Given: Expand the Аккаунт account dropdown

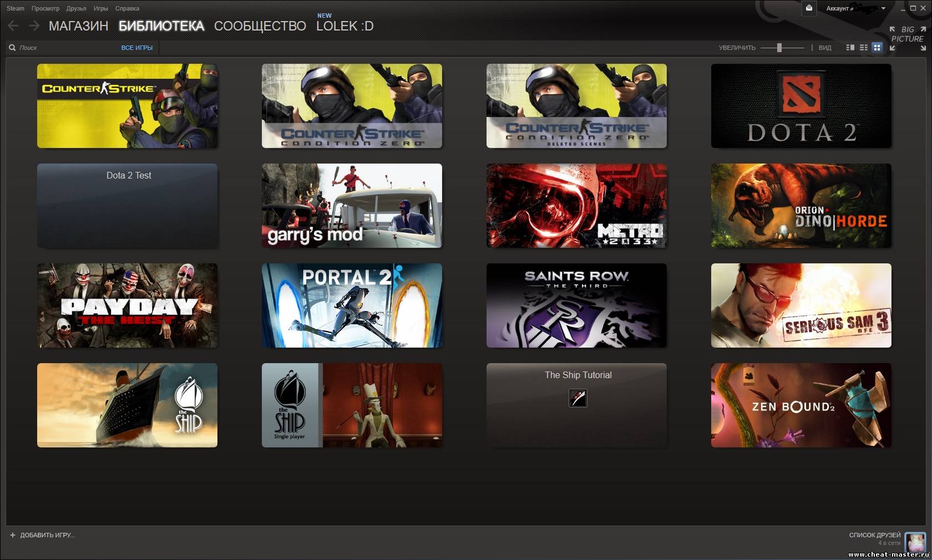Looking at the screenshot, I should coord(883,8).
